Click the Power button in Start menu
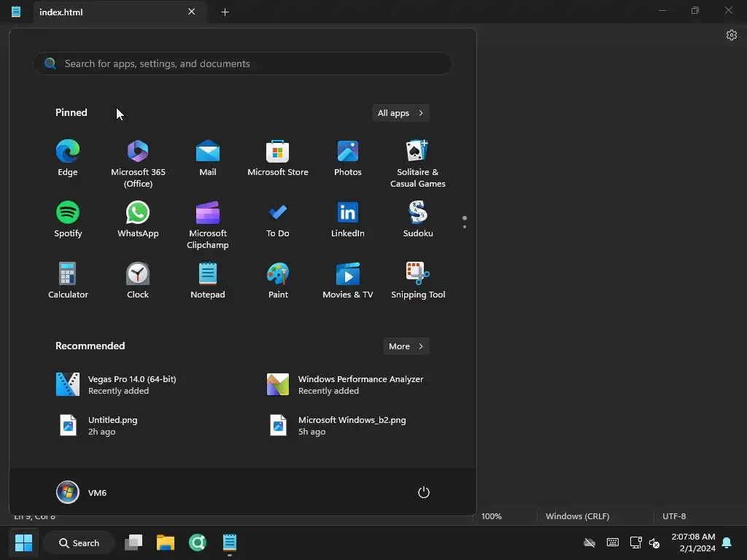The width and height of the screenshot is (747, 560). pos(424,492)
